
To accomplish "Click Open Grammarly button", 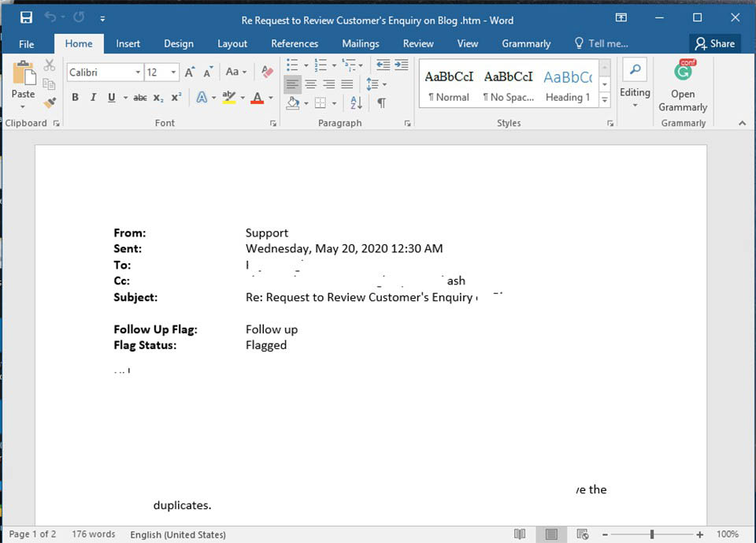I will [x=683, y=86].
